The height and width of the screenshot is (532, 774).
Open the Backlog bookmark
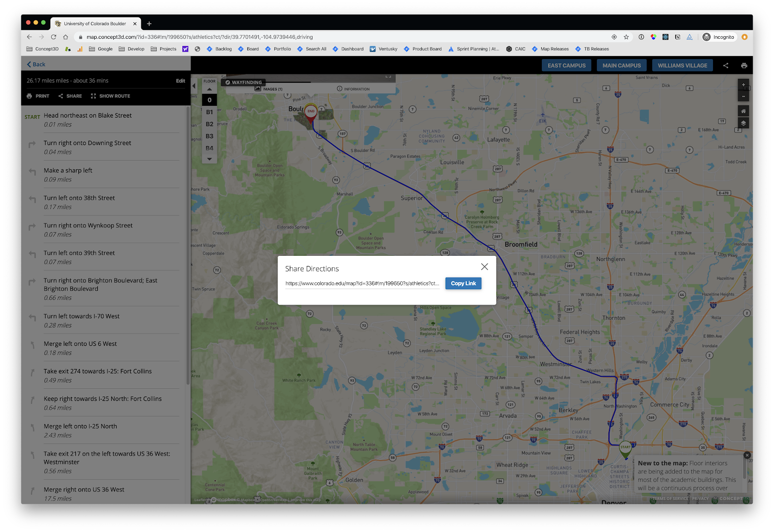[x=219, y=49]
